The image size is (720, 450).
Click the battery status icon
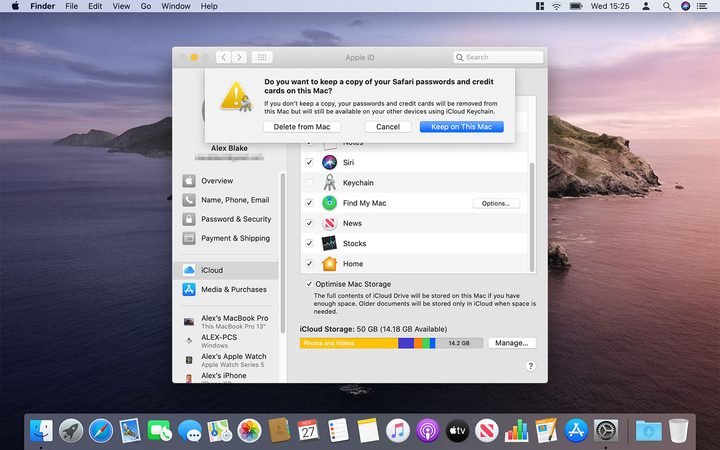[576, 6]
